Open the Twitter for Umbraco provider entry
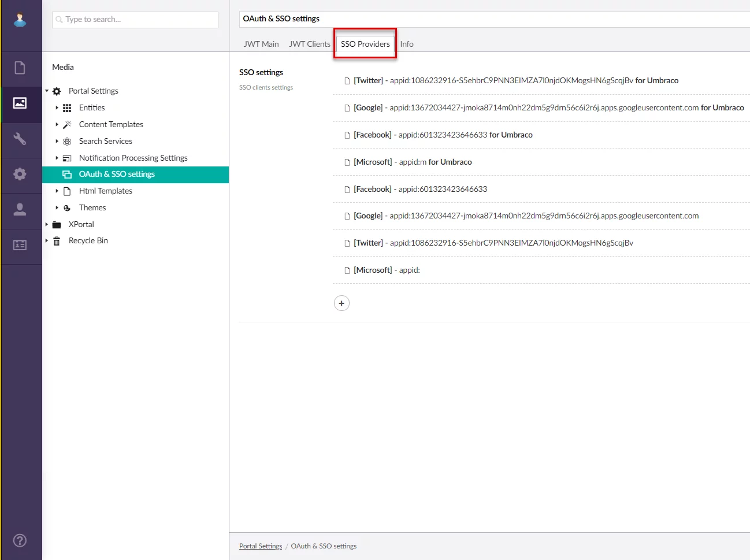750x560 pixels. 515,81
